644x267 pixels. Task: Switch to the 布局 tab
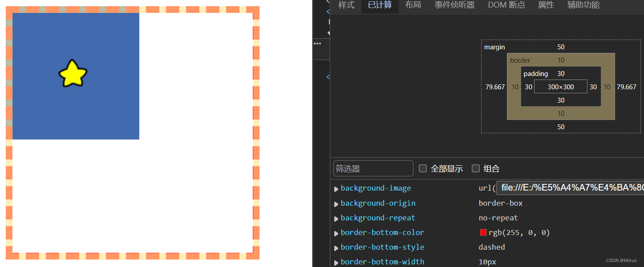coord(413,5)
